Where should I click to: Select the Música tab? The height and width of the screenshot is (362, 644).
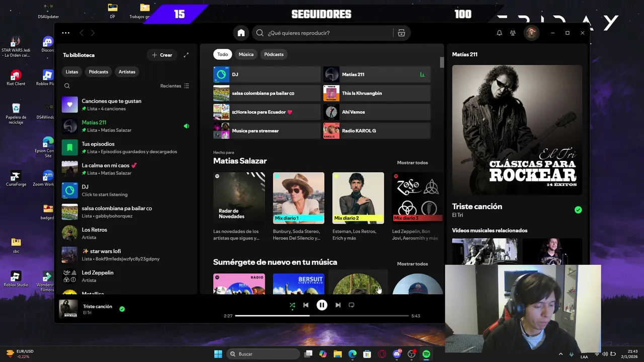[x=246, y=54]
